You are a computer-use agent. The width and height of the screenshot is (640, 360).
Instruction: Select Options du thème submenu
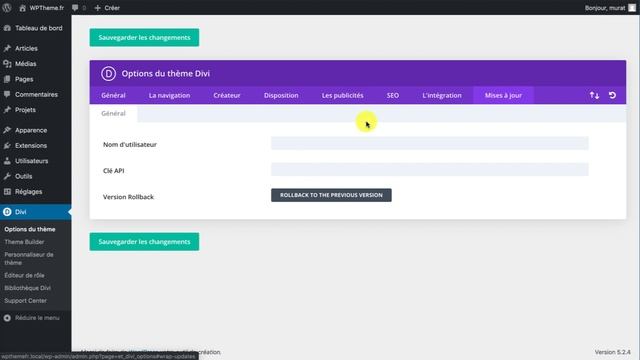coord(30,229)
